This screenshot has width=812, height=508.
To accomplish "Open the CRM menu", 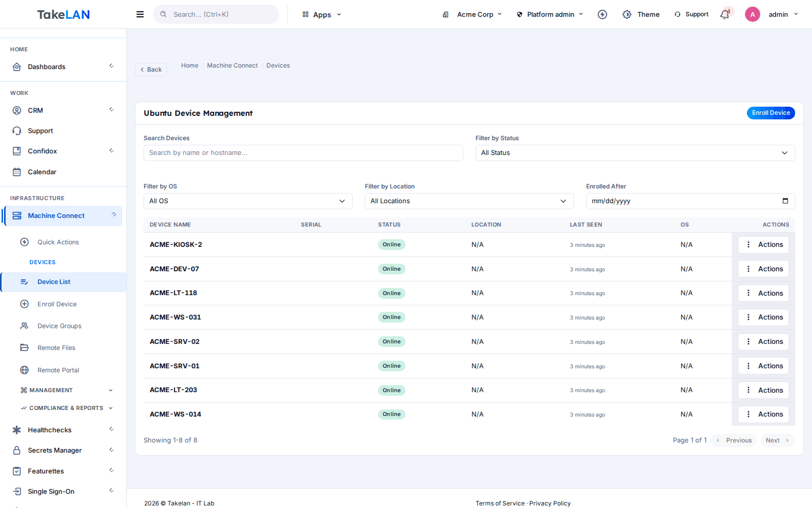I will click(x=63, y=110).
